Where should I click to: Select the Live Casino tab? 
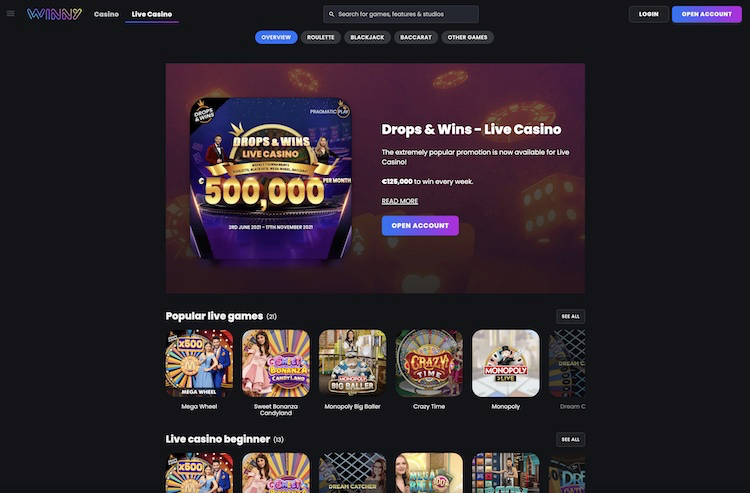coord(152,14)
